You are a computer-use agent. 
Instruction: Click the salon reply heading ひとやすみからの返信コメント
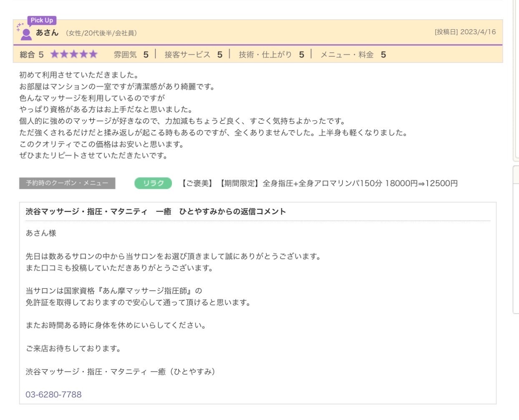pyautogui.click(x=156, y=211)
